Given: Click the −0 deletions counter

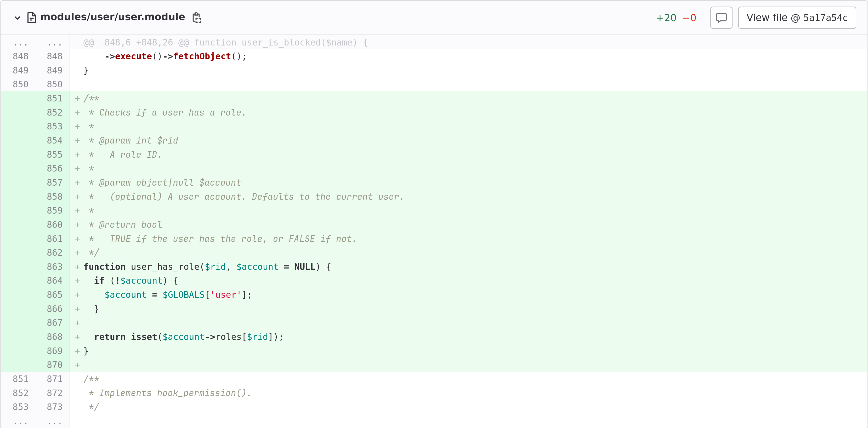Looking at the screenshot, I should [x=689, y=18].
